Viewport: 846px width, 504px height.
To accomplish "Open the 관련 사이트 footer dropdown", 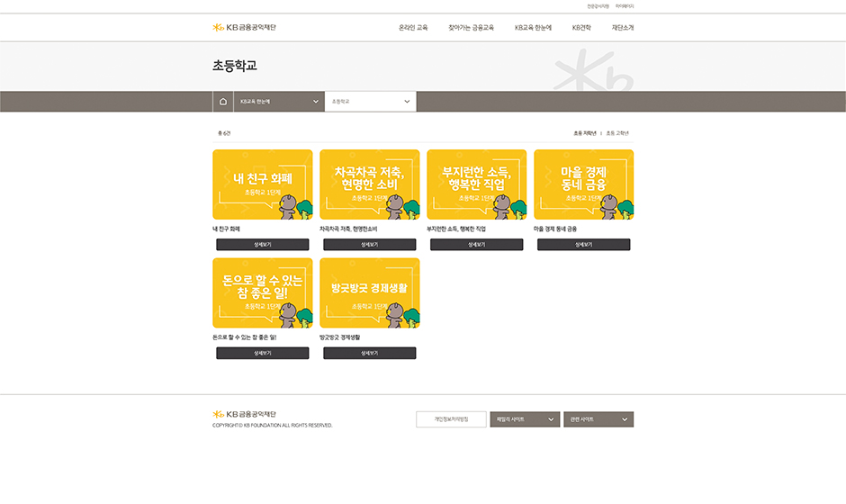I will point(598,419).
